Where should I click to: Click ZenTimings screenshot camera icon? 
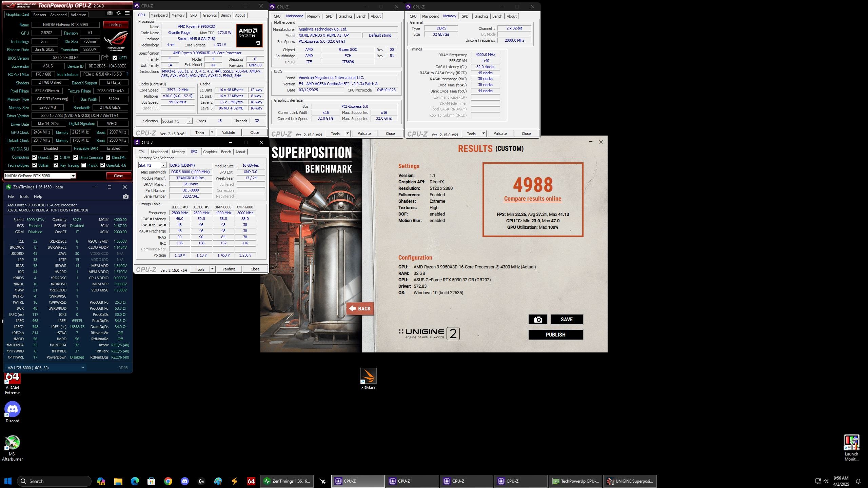tap(125, 197)
